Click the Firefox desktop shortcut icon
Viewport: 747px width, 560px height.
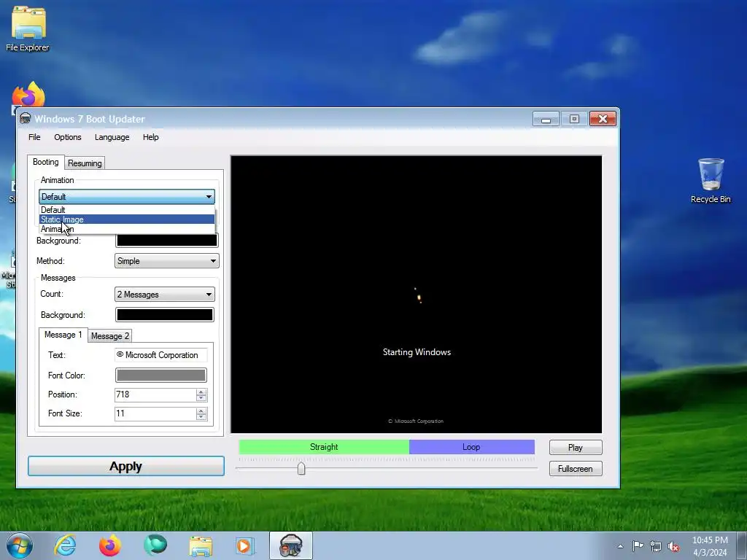pos(28,94)
